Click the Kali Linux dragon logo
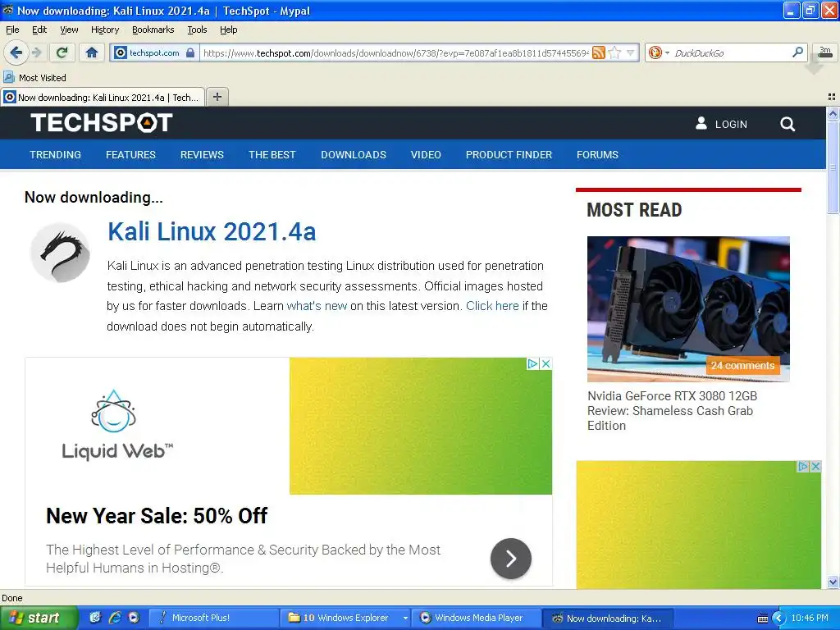 click(x=60, y=253)
